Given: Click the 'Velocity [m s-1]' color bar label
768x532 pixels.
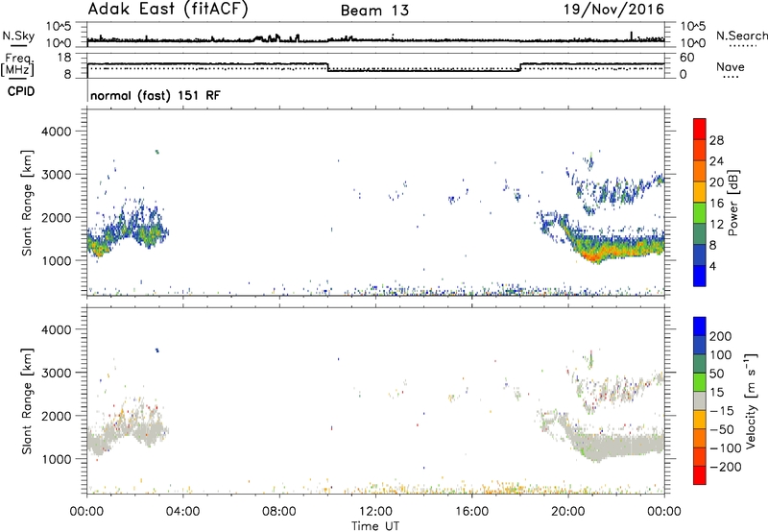Looking at the screenshot, I should (750, 400).
